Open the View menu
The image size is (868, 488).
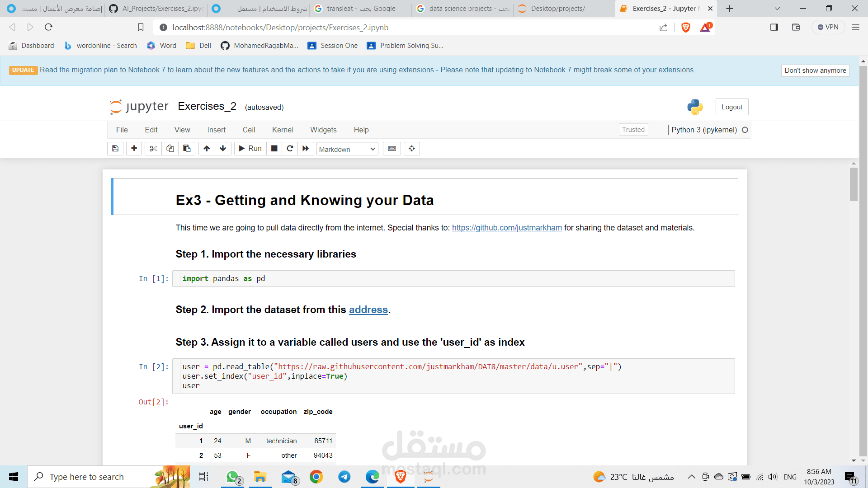182,130
